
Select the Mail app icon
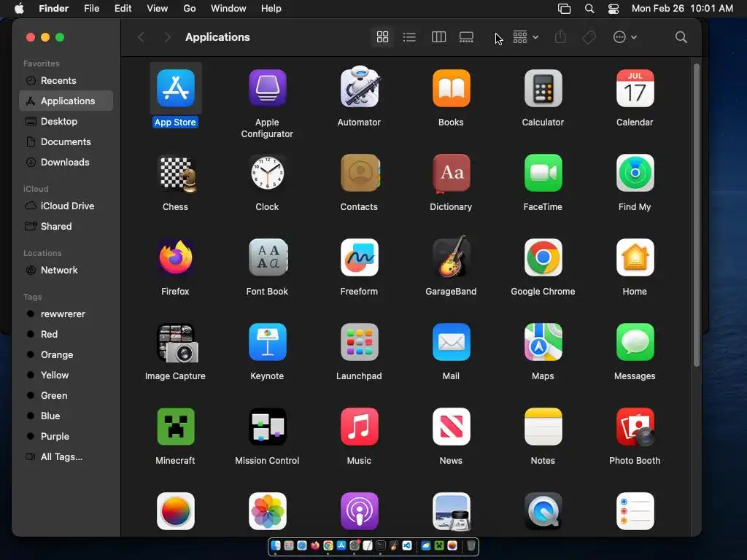(x=451, y=342)
